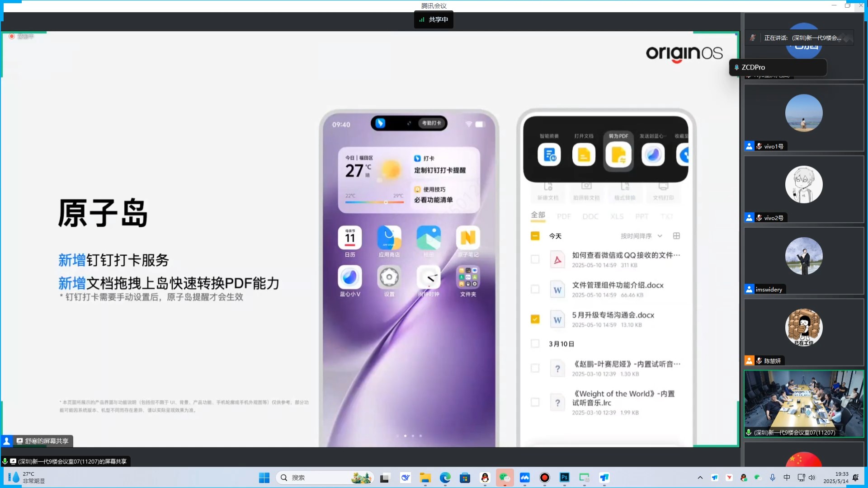Open QQ penguin app on the taskbar

click(485, 478)
